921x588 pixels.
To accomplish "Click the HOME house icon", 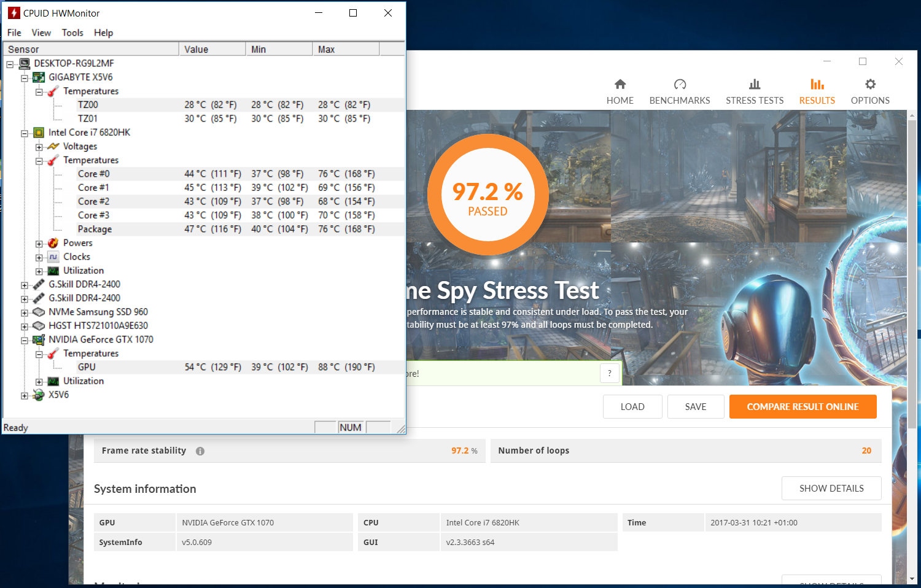I will tap(620, 84).
